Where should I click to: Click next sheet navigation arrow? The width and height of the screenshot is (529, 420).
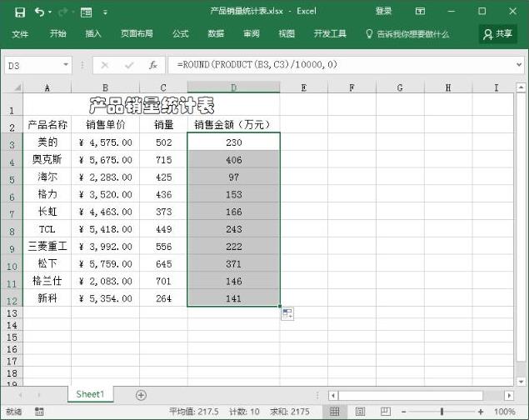(x=39, y=395)
